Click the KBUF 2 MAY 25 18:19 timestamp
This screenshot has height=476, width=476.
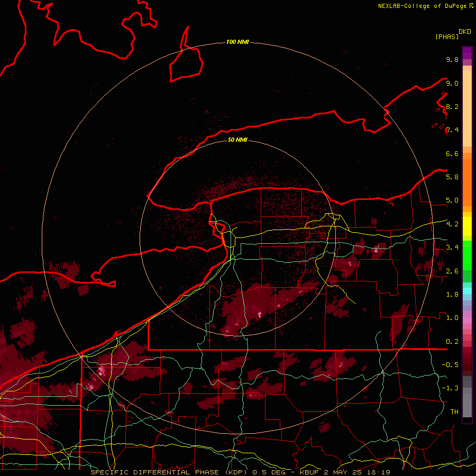(x=345, y=472)
